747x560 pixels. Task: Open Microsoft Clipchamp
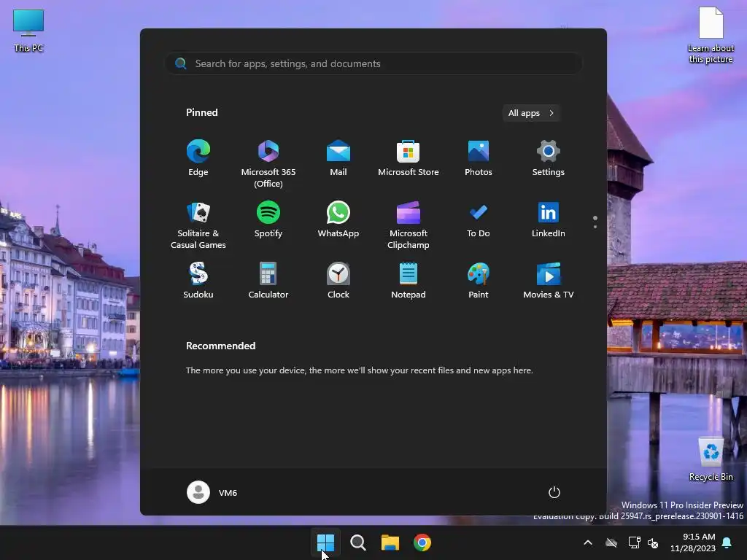pyautogui.click(x=409, y=225)
